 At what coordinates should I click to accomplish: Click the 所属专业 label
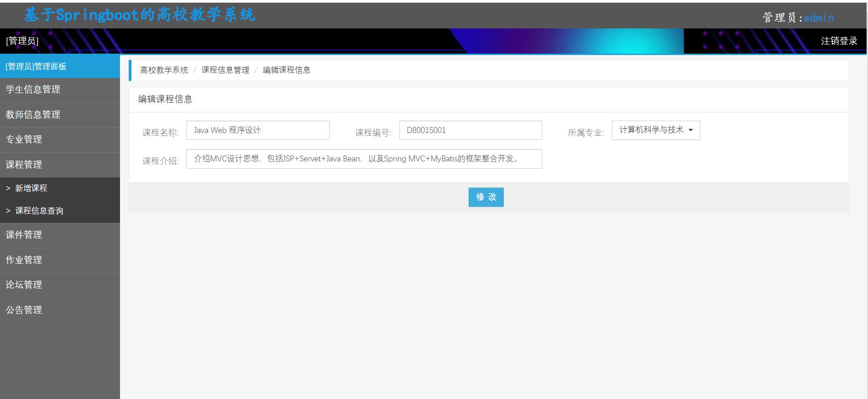coord(586,133)
